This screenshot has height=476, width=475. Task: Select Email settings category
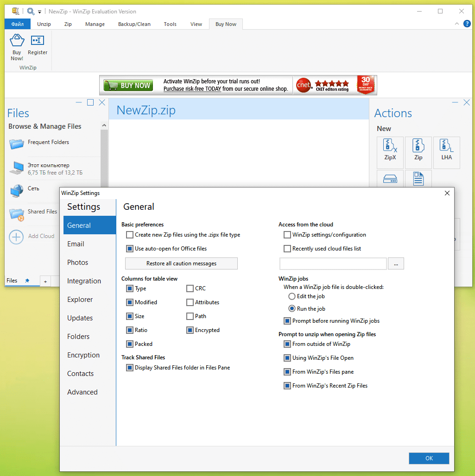[89, 244]
